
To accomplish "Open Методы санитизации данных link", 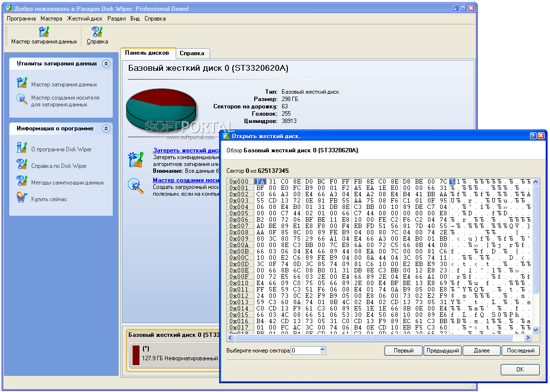I will click(x=67, y=183).
